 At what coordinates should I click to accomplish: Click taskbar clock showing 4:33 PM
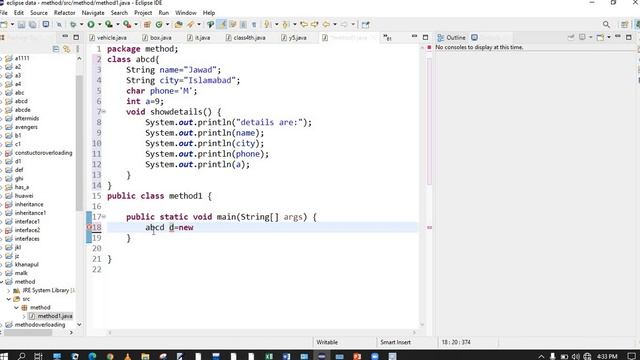point(607,356)
